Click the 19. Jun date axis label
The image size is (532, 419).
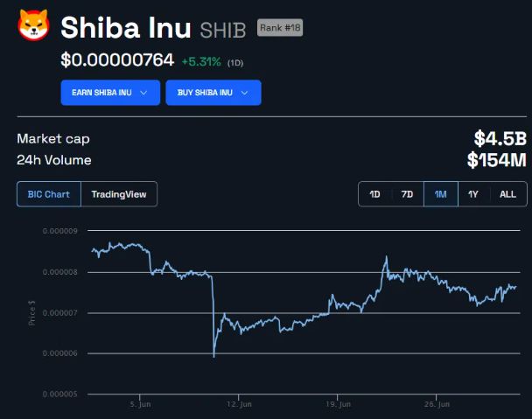point(339,404)
